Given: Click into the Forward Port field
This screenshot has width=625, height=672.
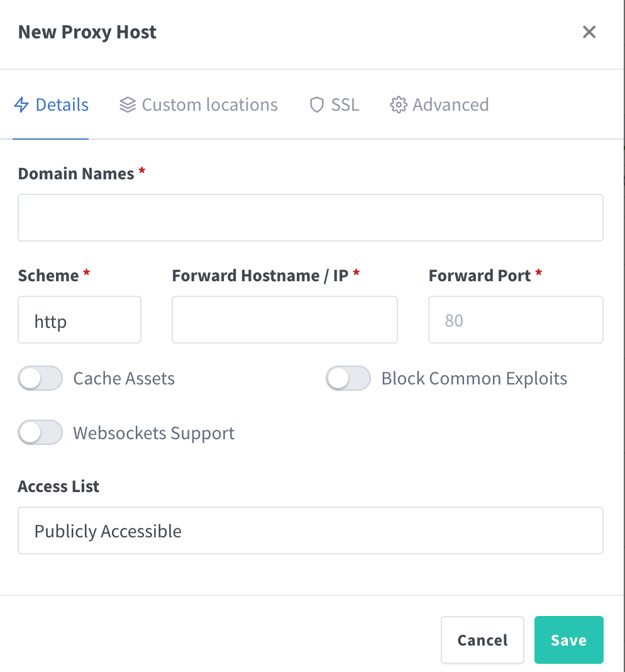Looking at the screenshot, I should [x=516, y=320].
